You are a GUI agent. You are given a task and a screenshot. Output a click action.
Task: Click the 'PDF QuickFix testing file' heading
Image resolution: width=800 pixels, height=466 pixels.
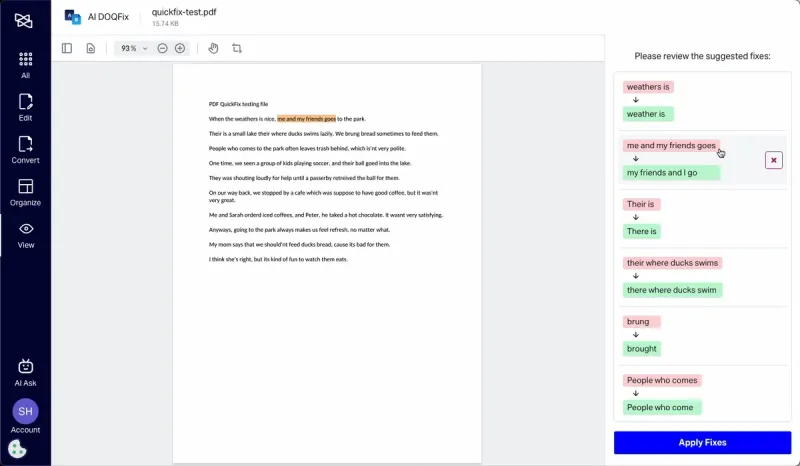coord(238,104)
